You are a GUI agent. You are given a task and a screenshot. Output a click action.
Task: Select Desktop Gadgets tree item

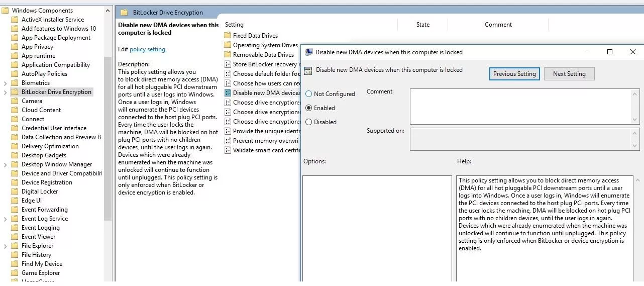44,155
